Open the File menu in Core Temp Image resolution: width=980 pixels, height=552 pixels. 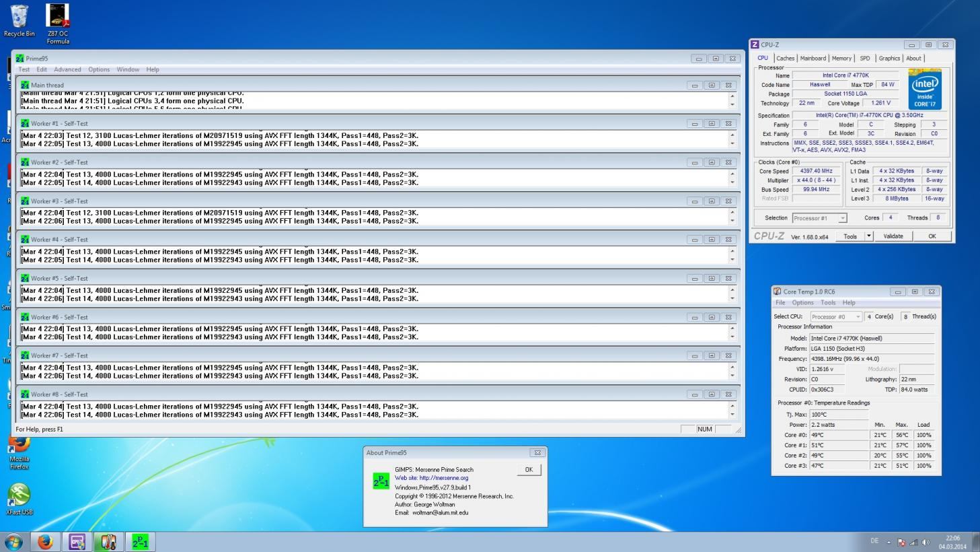point(780,303)
